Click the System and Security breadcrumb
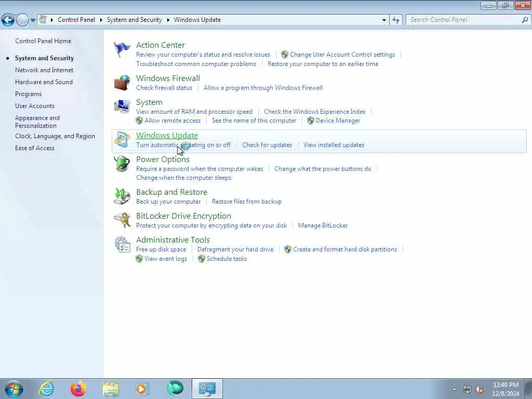 click(135, 20)
